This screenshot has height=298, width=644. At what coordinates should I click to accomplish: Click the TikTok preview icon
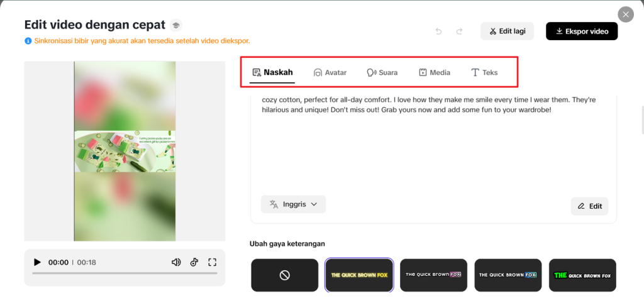(x=194, y=262)
